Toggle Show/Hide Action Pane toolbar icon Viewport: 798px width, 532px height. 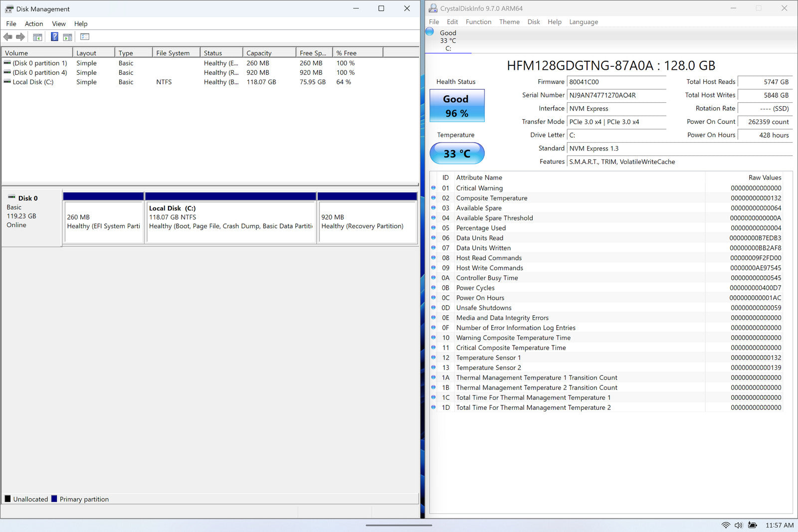coord(68,37)
